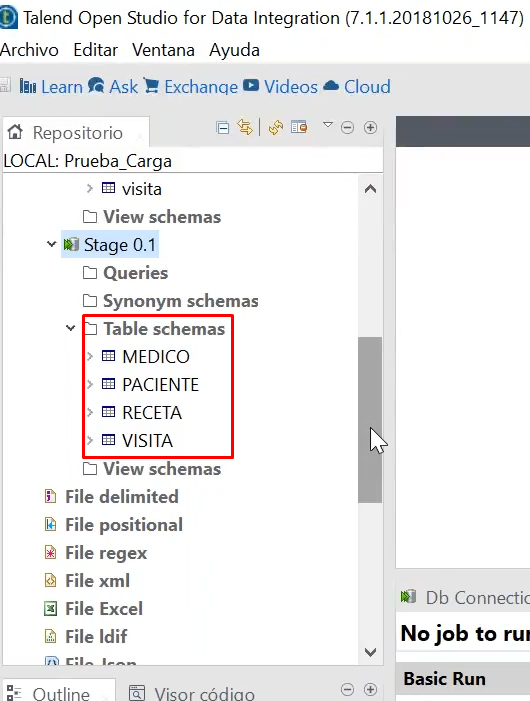Expand the visita table node
The image size is (530, 701).
click(90, 189)
